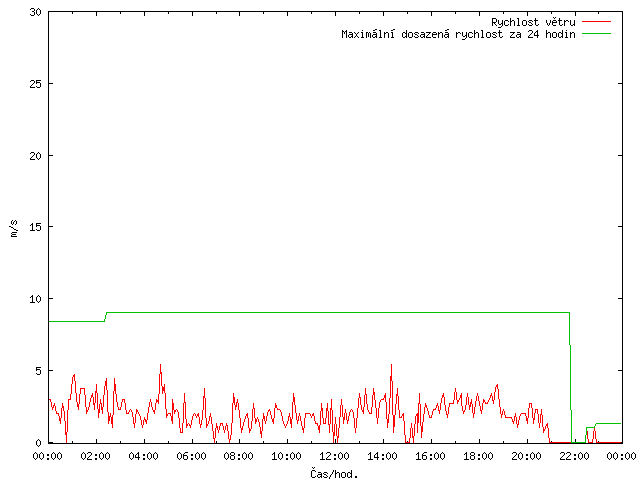Click the y-axis value 25

point(36,84)
